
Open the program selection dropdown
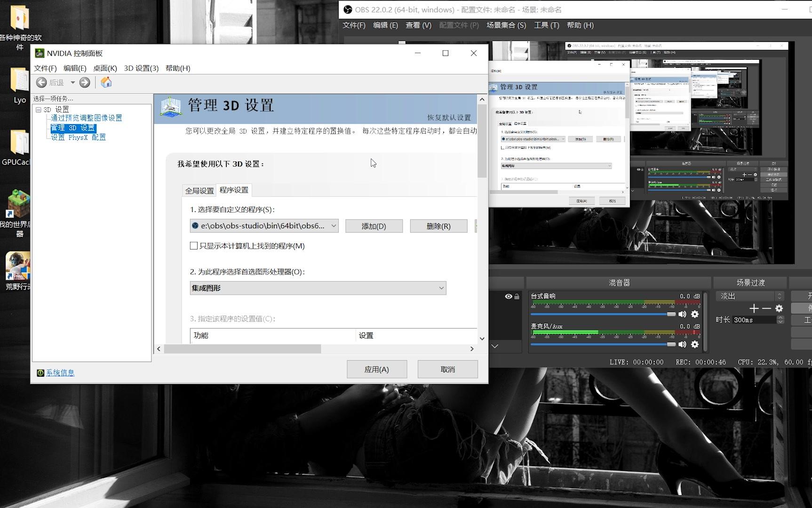(264, 226)
